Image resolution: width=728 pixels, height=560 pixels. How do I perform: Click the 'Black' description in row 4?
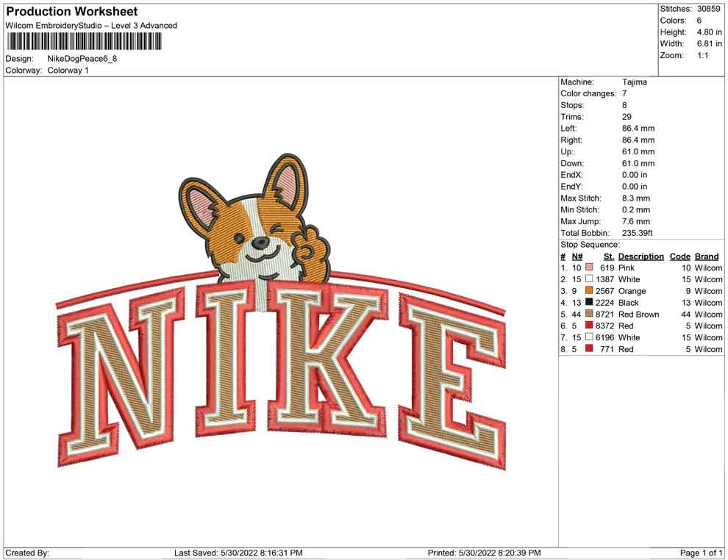tap(629, 303)
